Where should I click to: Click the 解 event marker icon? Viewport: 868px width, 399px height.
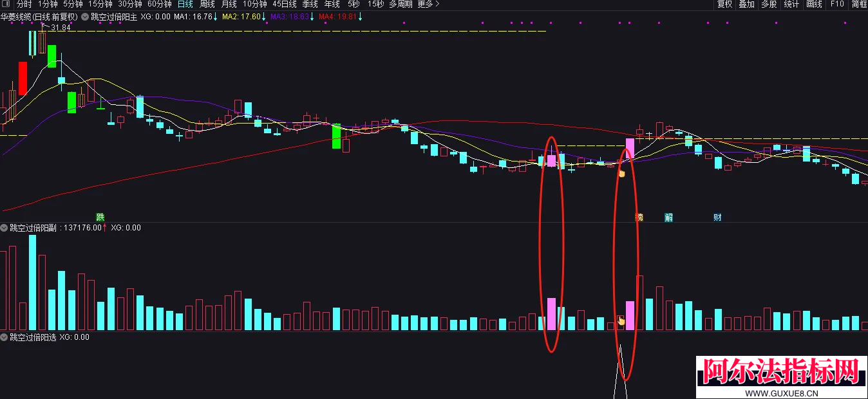point(669,218)
